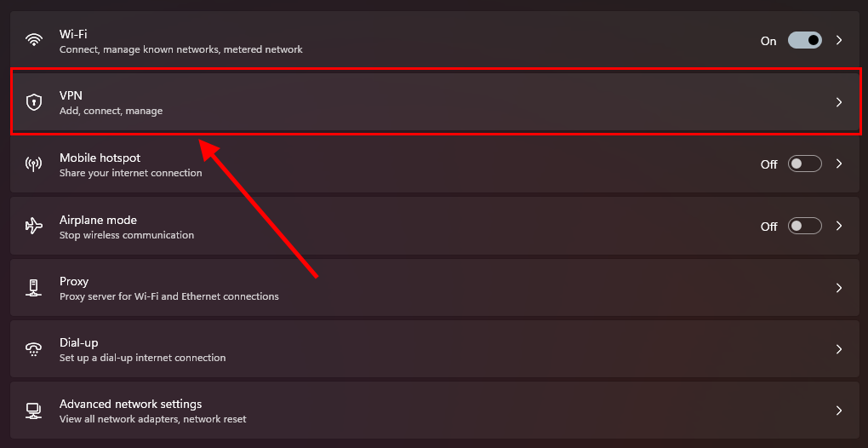Viewport: 868px width, 448px height.
Task: Turn on the Airplane mode toggle
Action: pos(804,226)
